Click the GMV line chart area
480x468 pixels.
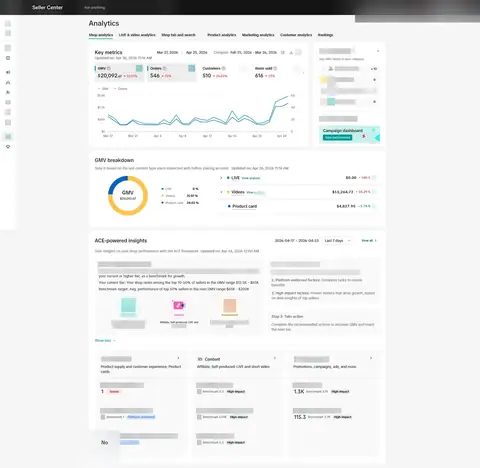pos(197,113)
